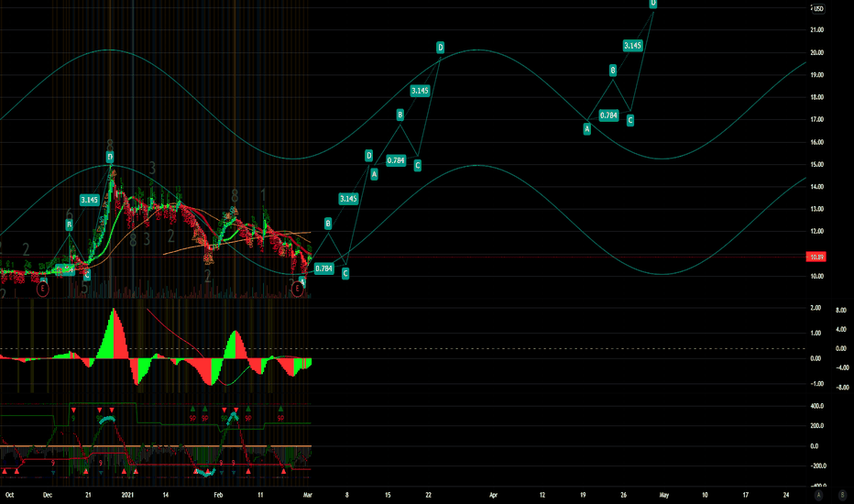The height and width of the screenshot is (504, 854).
Task: Select the 3.145 ratio label near price 20.30
Action: coord(633,45)
